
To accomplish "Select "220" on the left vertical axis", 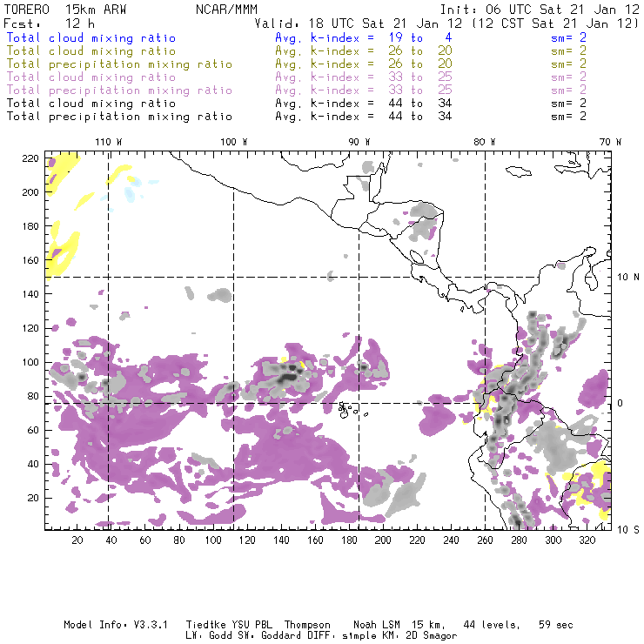I will (x=30, y=158).
